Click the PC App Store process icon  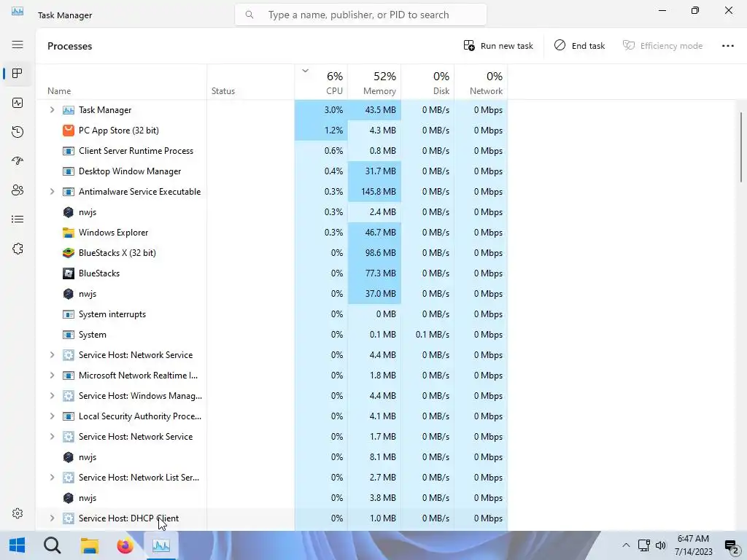point(69,130)
